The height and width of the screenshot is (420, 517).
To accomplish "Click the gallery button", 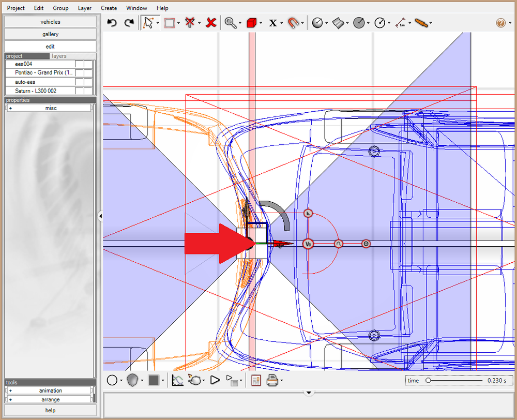I will click(x=50, y=34).
